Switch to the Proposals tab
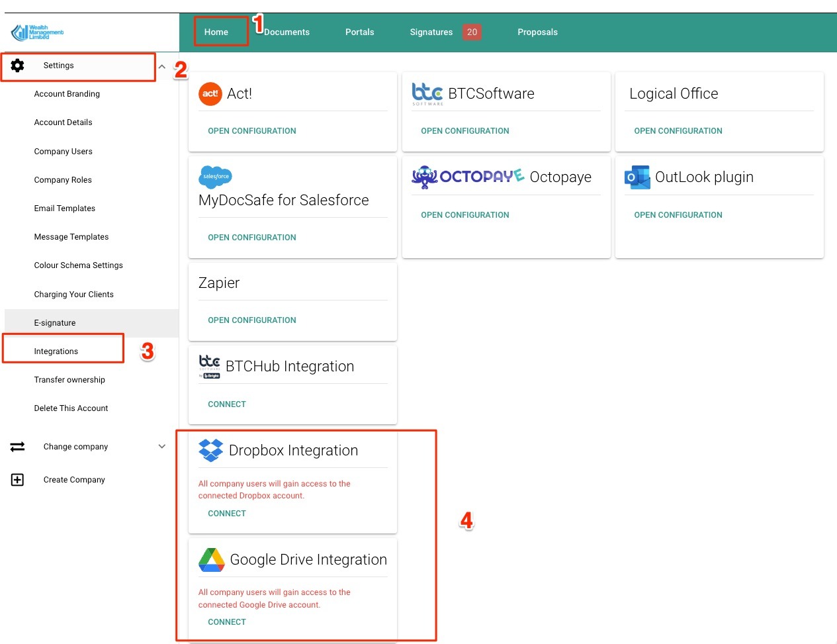Screen dimensions: 837x644 point(537,32)
